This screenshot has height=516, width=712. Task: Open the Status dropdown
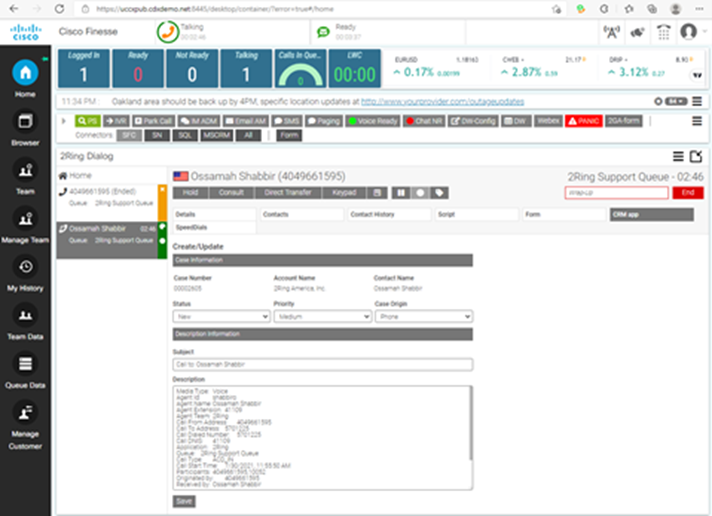click(x=222, y=317)
